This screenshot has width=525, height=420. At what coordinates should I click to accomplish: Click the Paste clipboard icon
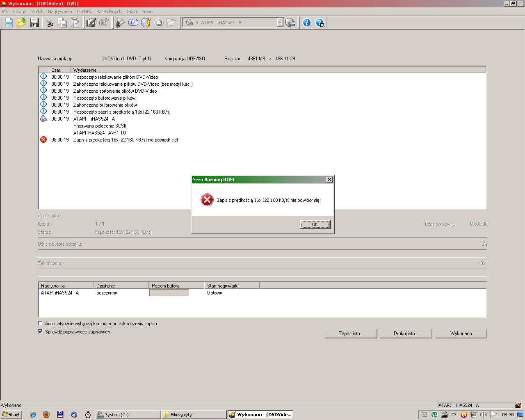[x=75, y=23]
